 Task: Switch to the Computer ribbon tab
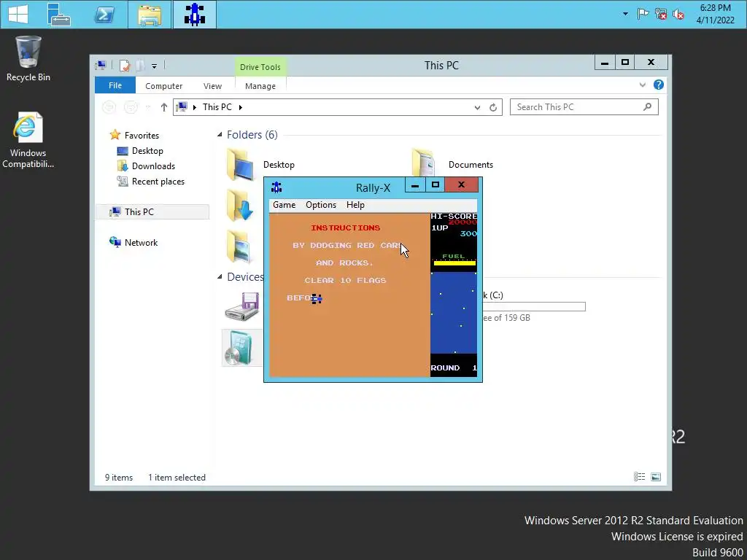tap(164, 86)
